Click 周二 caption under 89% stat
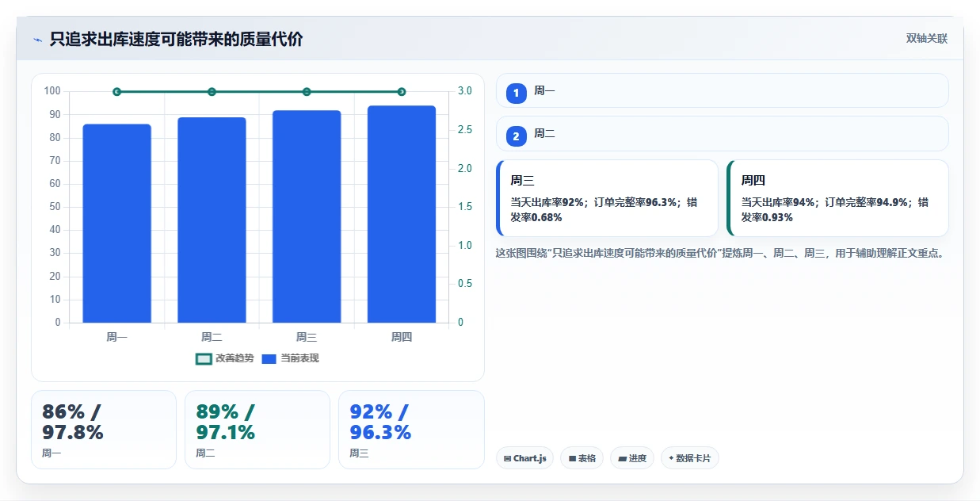The image size is (980, 501). 204,453
